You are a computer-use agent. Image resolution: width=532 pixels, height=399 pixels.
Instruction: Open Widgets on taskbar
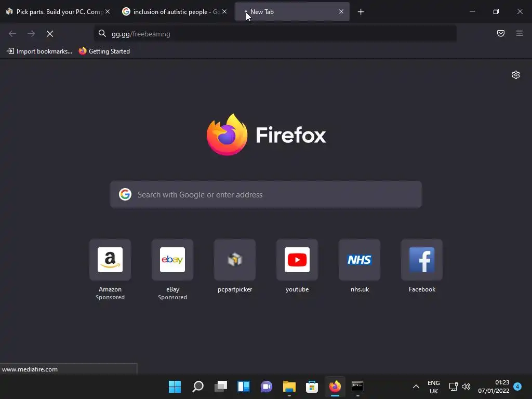pyautogui.click(x=244, y=387)
